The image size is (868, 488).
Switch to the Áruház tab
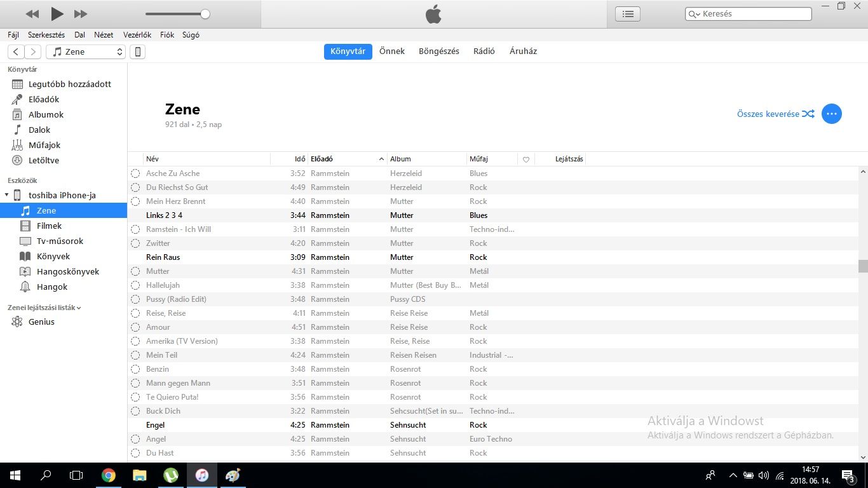point(523,51)
